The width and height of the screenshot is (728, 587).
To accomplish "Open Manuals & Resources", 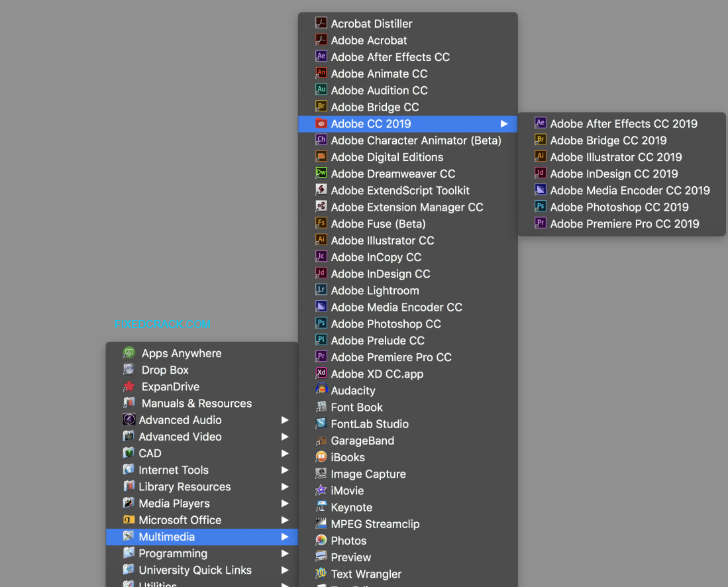I will 202,403.
